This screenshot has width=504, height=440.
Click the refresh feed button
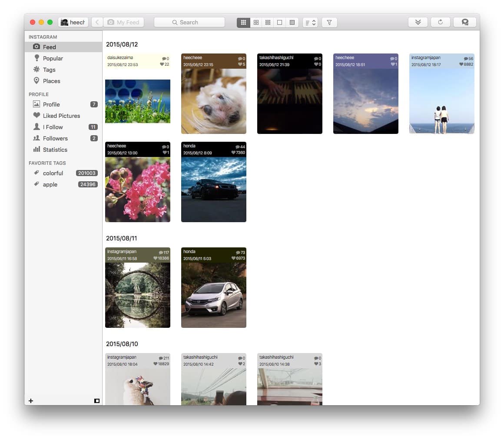click(440, 22)
